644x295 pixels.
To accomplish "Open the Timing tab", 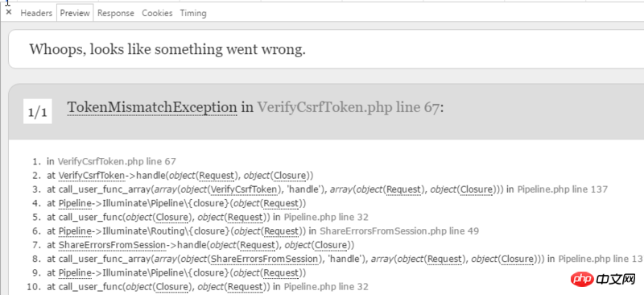I will (193, 13).
